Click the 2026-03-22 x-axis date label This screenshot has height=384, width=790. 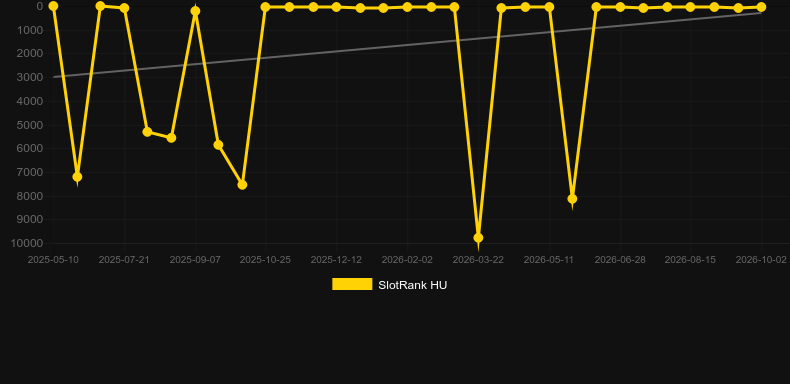click(478, 260)
